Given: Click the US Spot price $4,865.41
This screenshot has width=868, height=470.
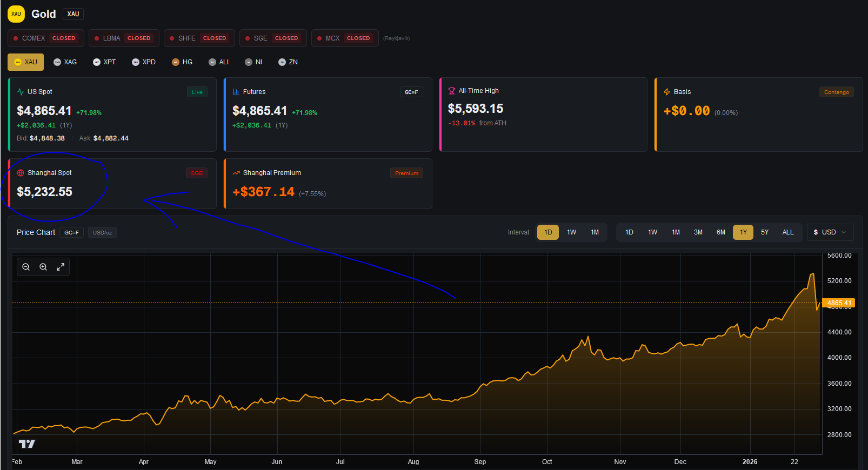Looking at the screenshot, I should [44, 111].
